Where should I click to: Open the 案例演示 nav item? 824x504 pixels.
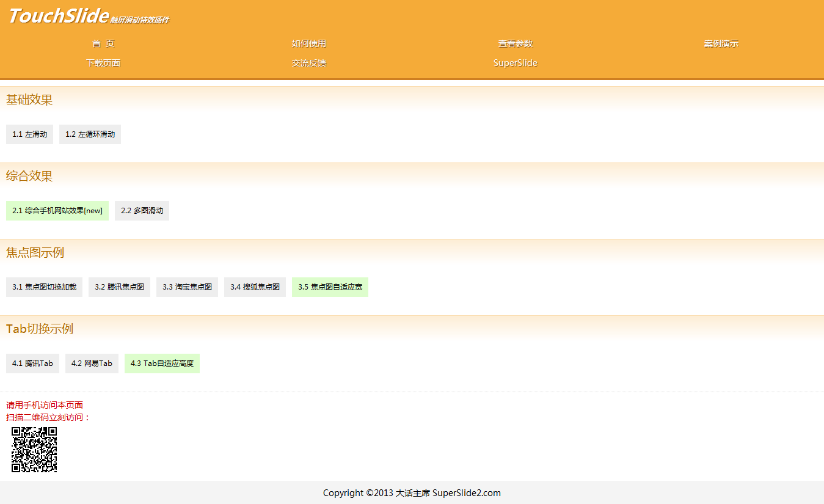point(721,44)
